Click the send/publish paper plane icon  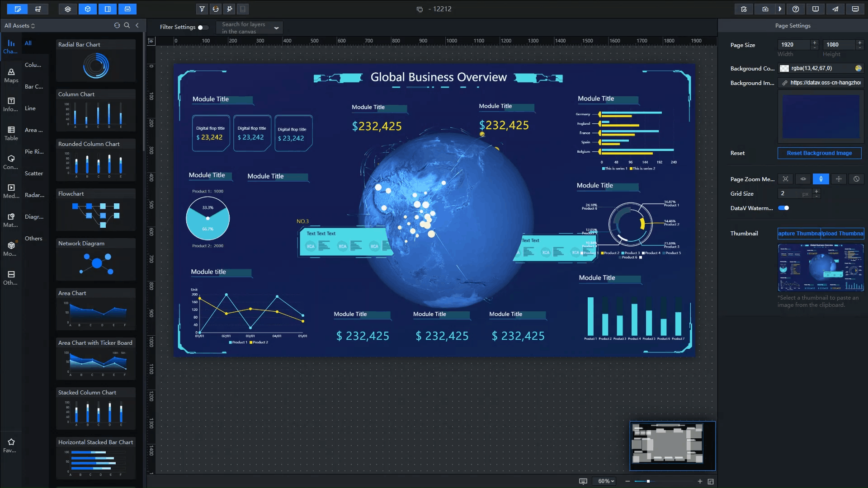pos(835,9)
